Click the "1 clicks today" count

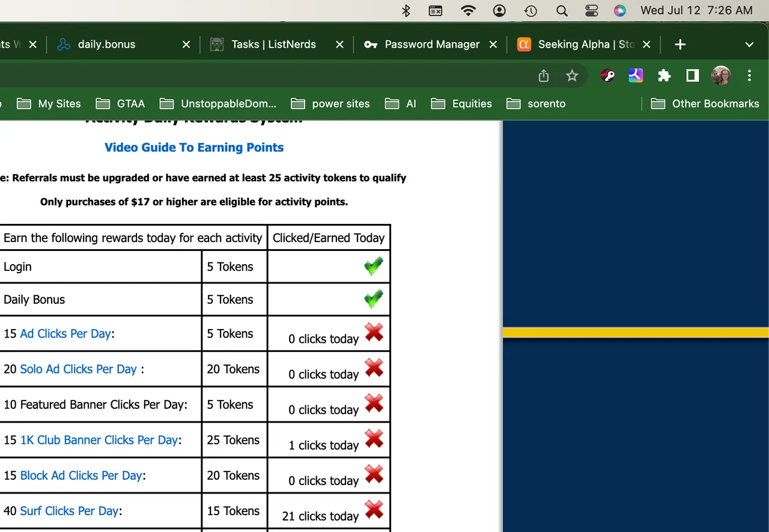[323, 446]
